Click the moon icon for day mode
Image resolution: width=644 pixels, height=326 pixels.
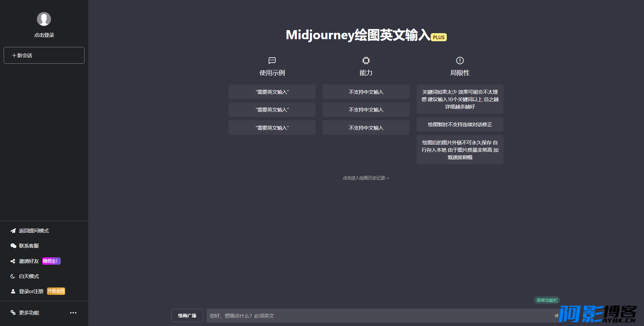click(13, 276)
